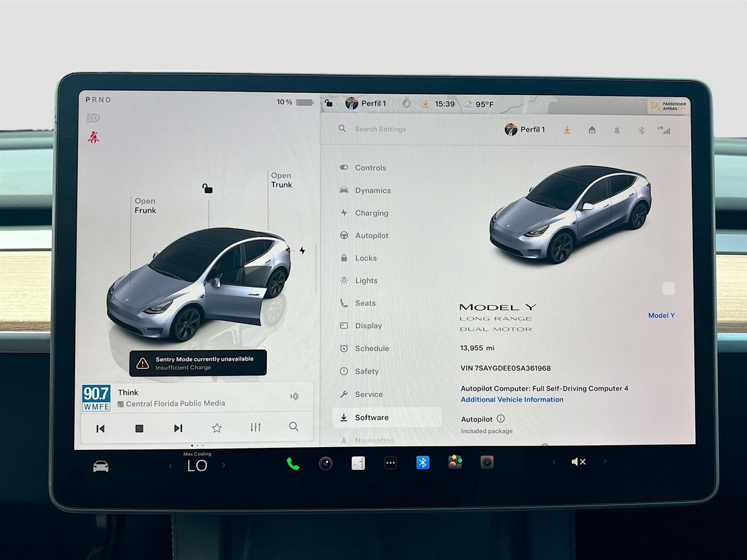This screenshot has height=560, width=747.
Task: Tap the 13,955 mi odometer reading
Action: (477, 348)
